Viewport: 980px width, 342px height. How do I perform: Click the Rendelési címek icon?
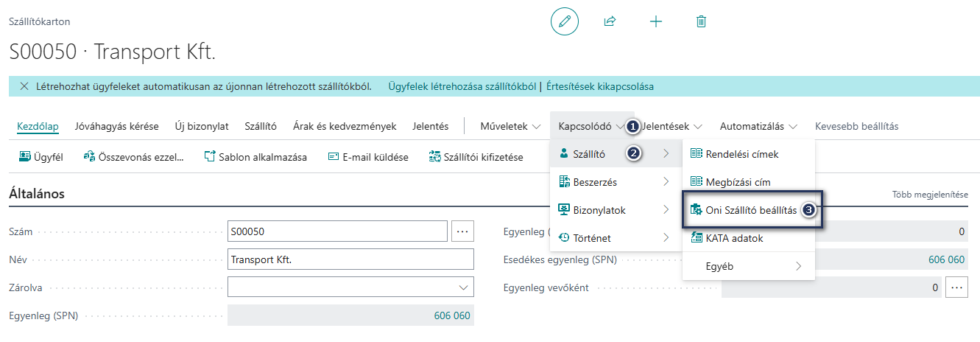(696, 154)
